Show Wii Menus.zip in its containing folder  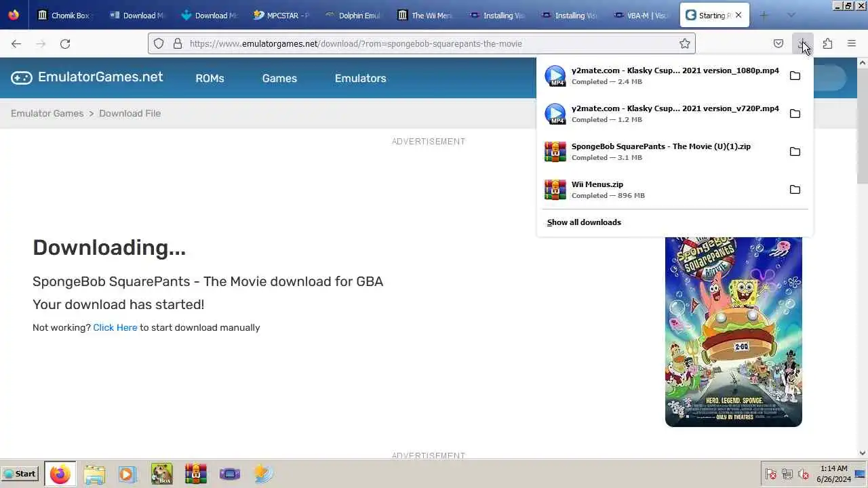pyautogui.click(x=795, y=190)
